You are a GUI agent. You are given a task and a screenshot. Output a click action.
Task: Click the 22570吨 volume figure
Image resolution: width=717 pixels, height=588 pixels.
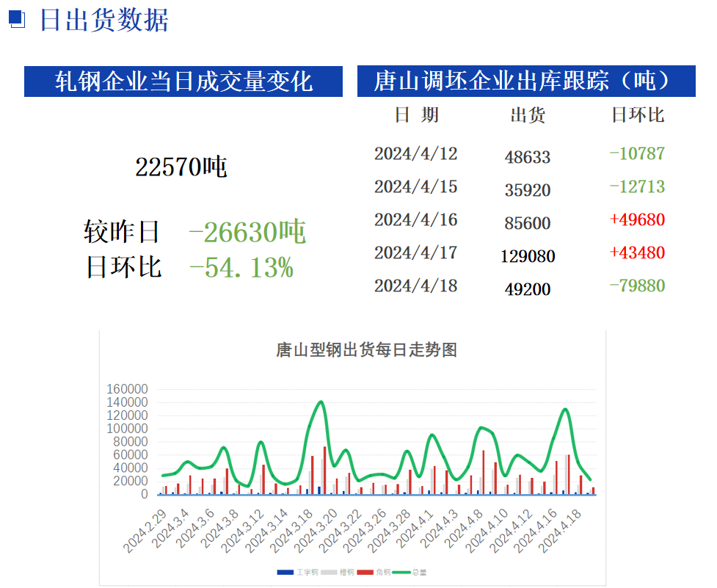click(181, 167)
